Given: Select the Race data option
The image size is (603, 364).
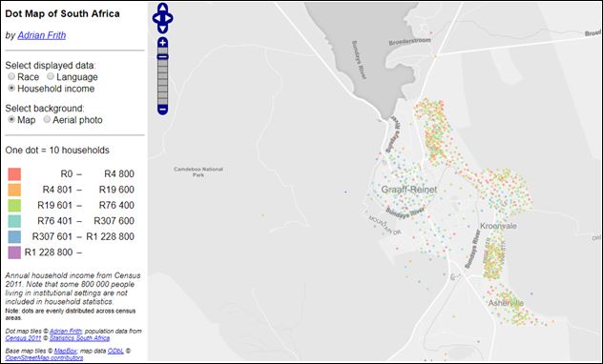Looking at the screenshot, I should (x=11, y=77).
